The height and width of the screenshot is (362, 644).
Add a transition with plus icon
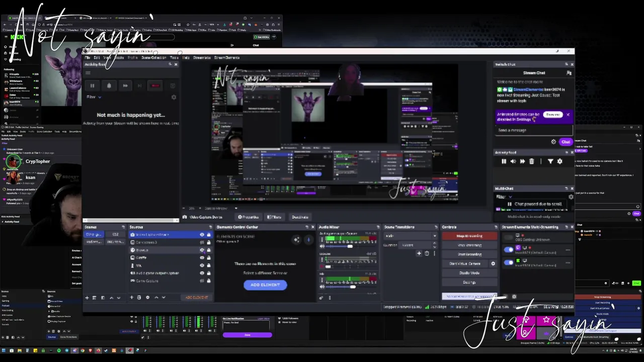click(419, 253)
